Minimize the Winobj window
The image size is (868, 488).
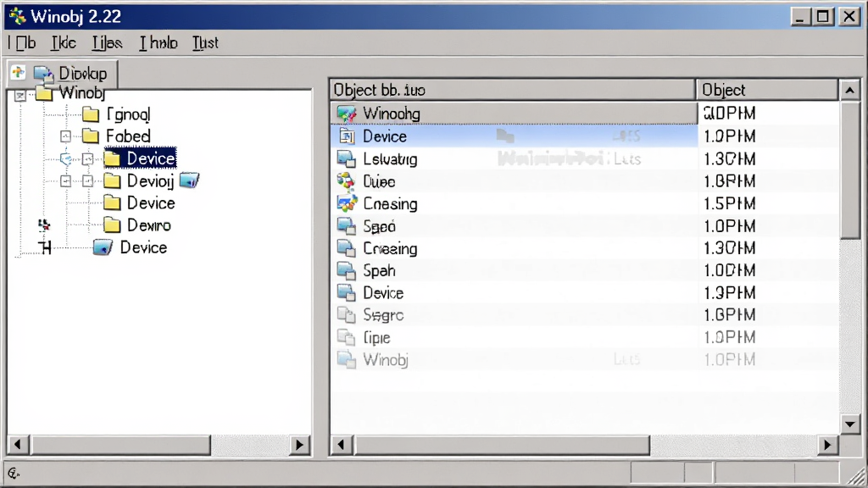[800, 17]
